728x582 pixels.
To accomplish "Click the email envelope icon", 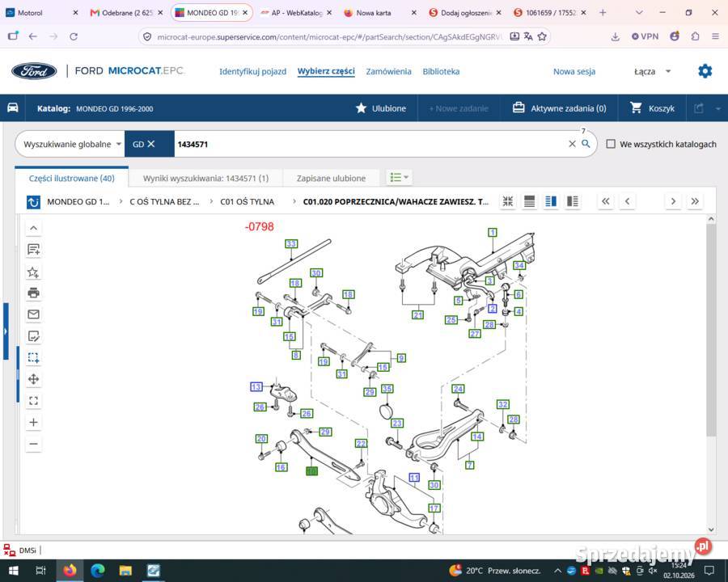I will click(x=33, y=314).
